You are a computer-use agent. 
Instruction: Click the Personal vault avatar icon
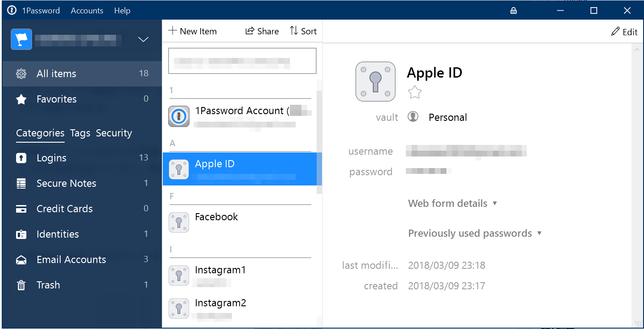pyautogui.click(x=413, y=117)
